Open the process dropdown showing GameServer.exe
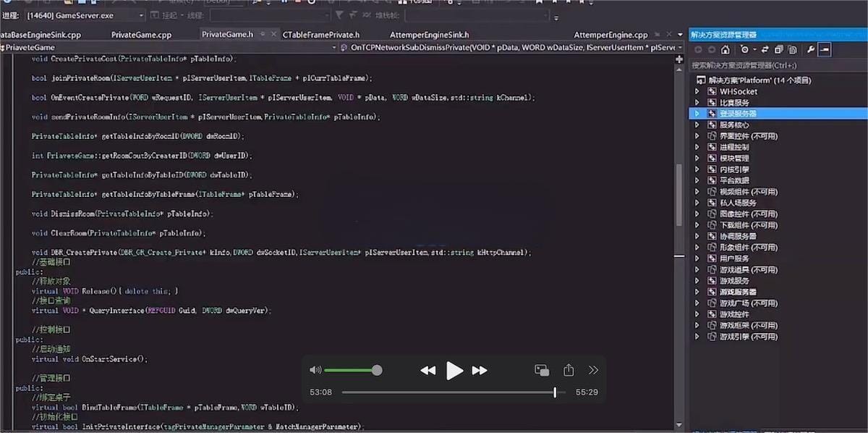The height and width of the screenshot is (433, 868). point(140,15)
